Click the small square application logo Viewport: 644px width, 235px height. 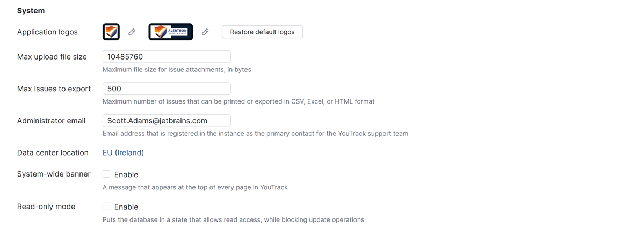[111, 32]
